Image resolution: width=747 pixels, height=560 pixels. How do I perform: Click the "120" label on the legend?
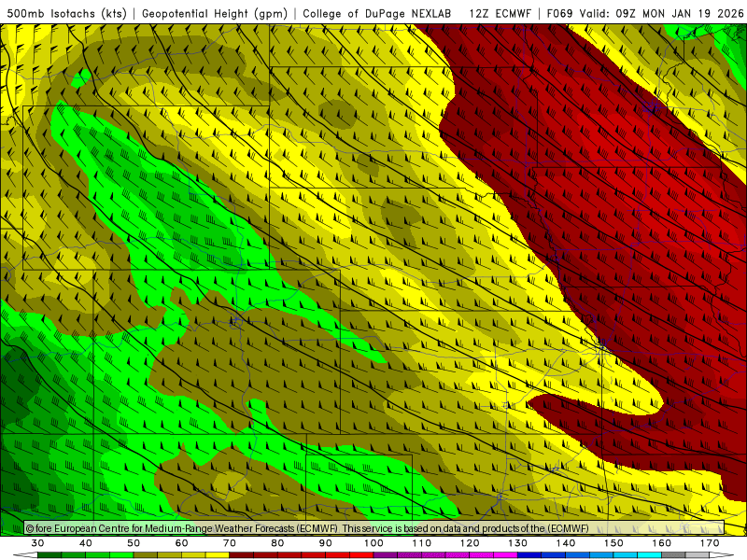[470, 543]
